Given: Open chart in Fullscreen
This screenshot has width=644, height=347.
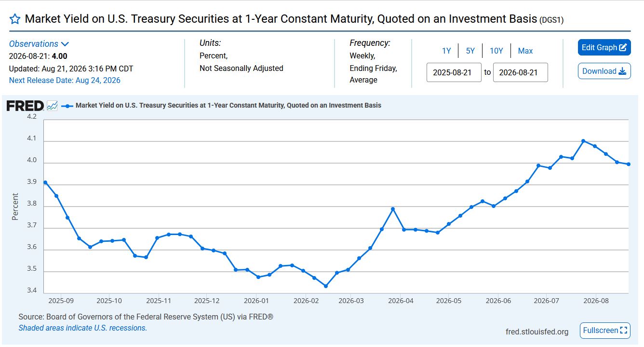Looking at the screenshot, I should point(605,331).
